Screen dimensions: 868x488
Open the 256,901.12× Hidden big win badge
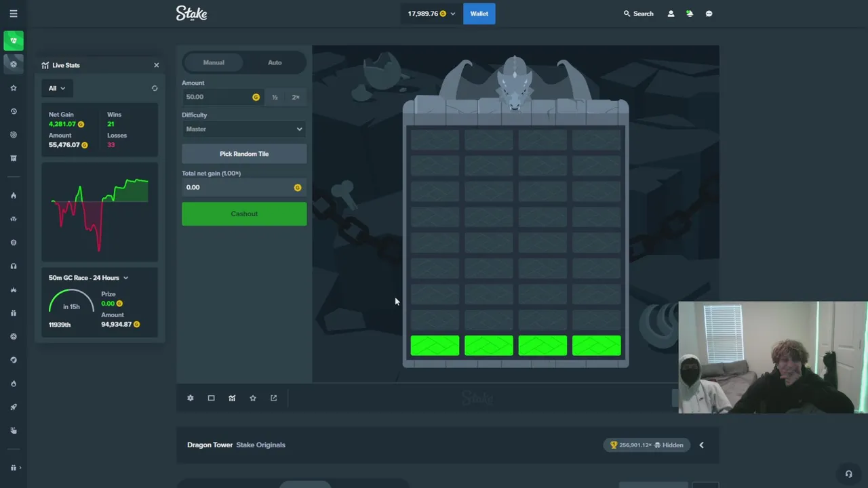click(646, 445)
